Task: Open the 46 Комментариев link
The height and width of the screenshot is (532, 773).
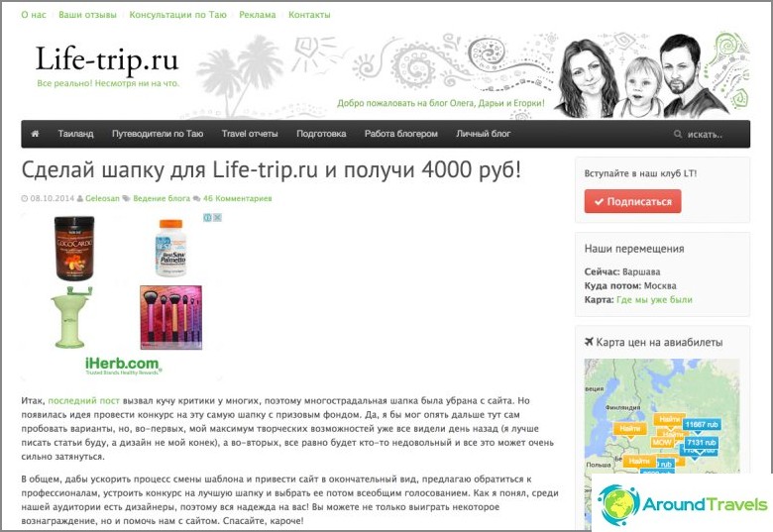Action: tap(237, 198)
